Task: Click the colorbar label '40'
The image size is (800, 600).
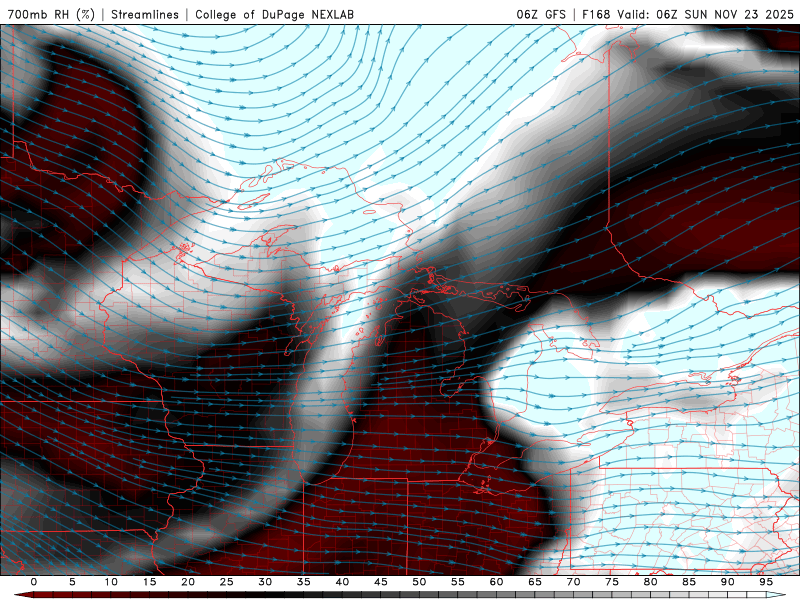Action: click(342, 582)
